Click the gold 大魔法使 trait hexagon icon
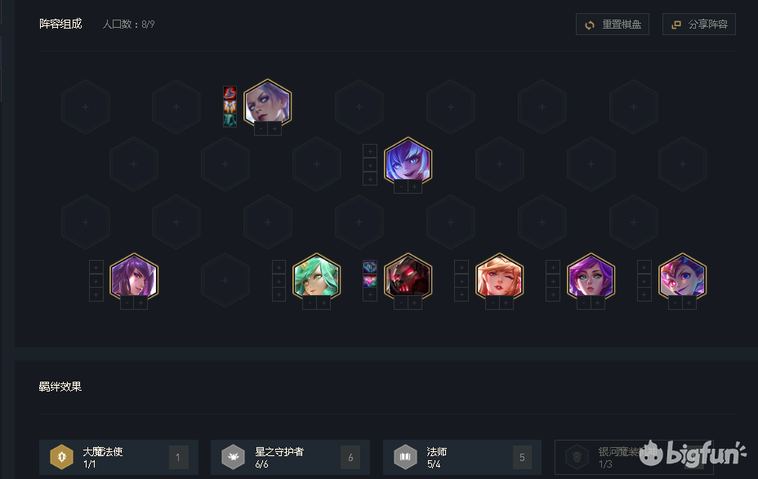The image size is (758, 479). (61, 457)
